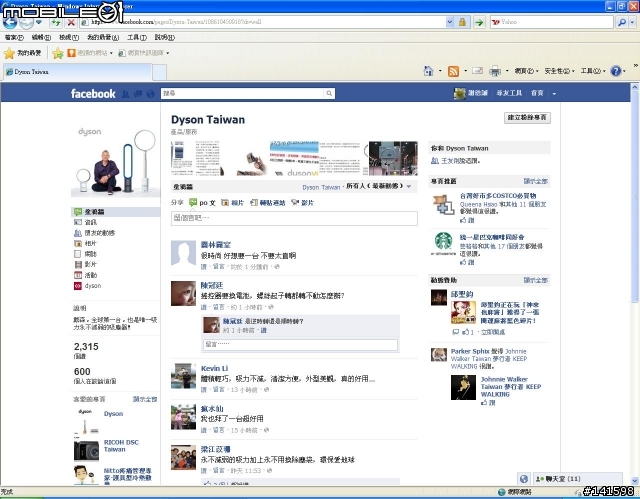The image size is (640, 499).
Task: Click the facebook logo
Action: pyautogui.click(x=93, y=93)
